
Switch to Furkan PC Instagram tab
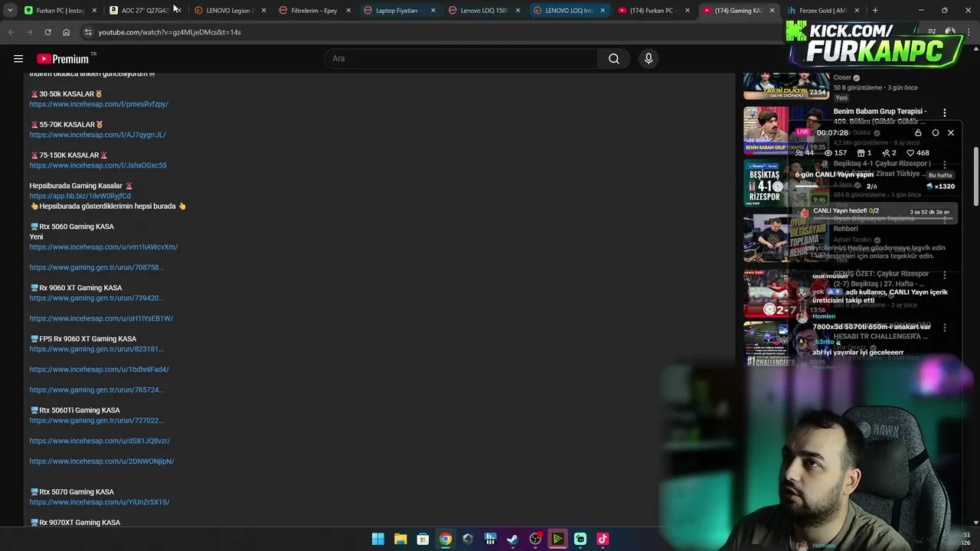60,10
